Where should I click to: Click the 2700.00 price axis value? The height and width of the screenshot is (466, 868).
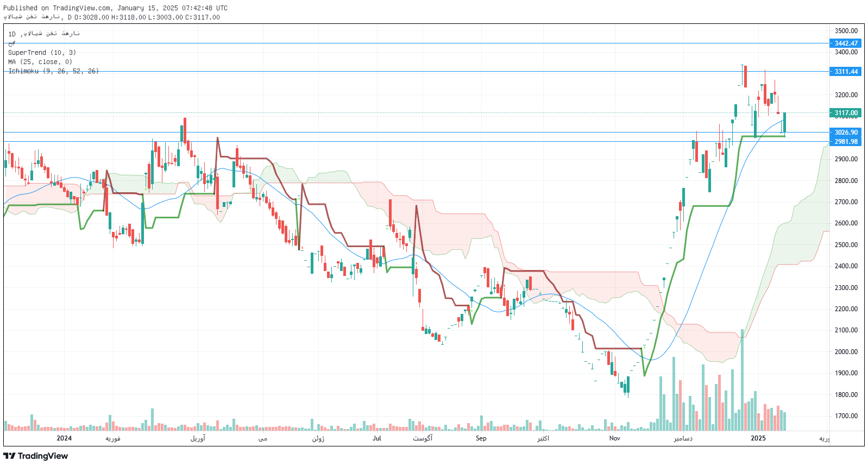click(846, 202)
